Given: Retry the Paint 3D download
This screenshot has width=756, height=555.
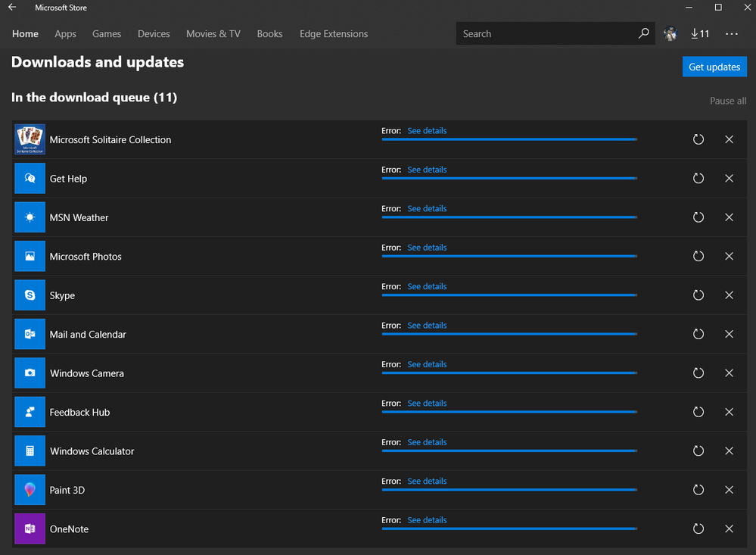Looking at the screenshot, I should (698, 490).
